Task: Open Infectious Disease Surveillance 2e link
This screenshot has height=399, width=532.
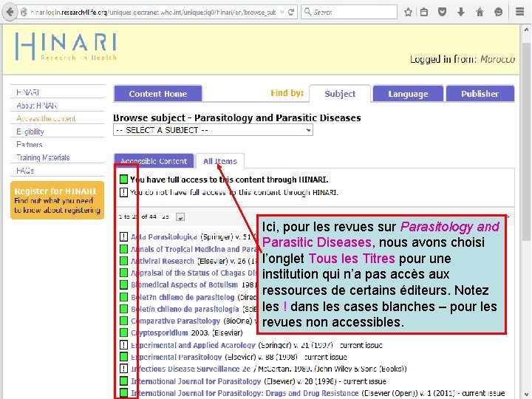Action: [191, 369]
